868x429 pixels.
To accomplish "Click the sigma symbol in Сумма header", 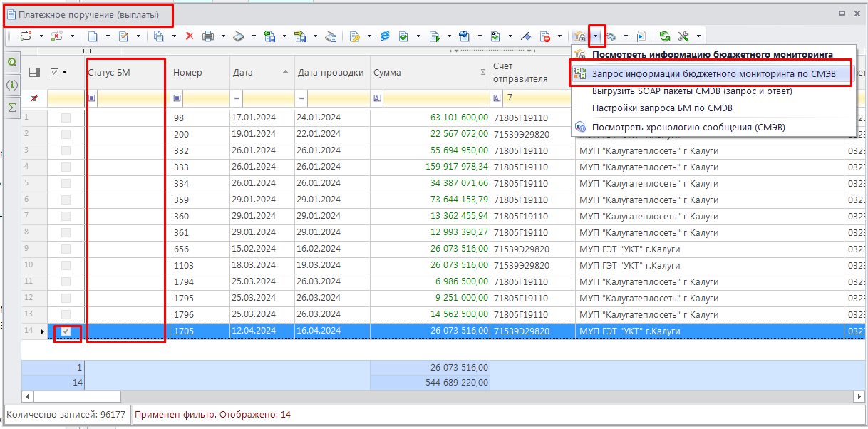I will click(483, 73).
